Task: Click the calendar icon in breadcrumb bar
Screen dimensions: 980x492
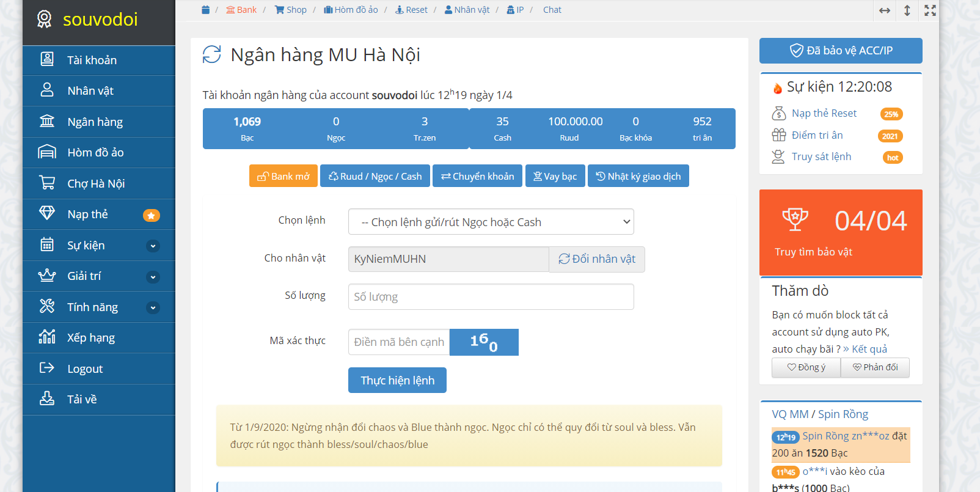Action: [206, 10]
